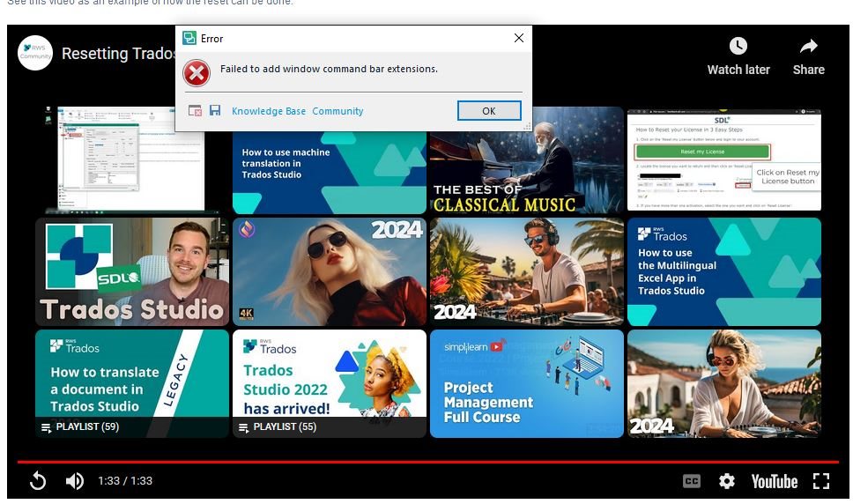Share the YouTube video
The height and width of the screenshot is (504, 853).
[808, 56]
